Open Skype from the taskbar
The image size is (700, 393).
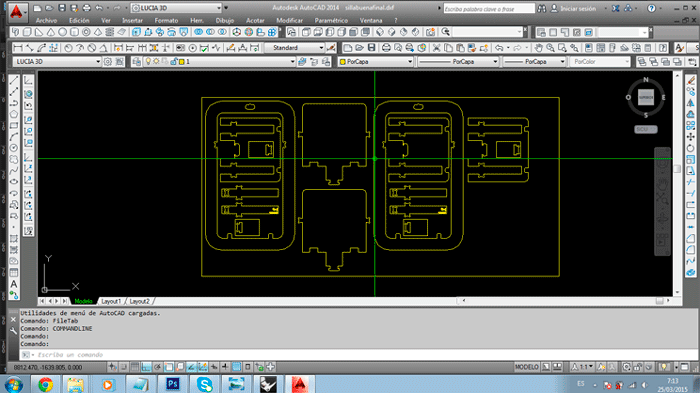[204, 384]
